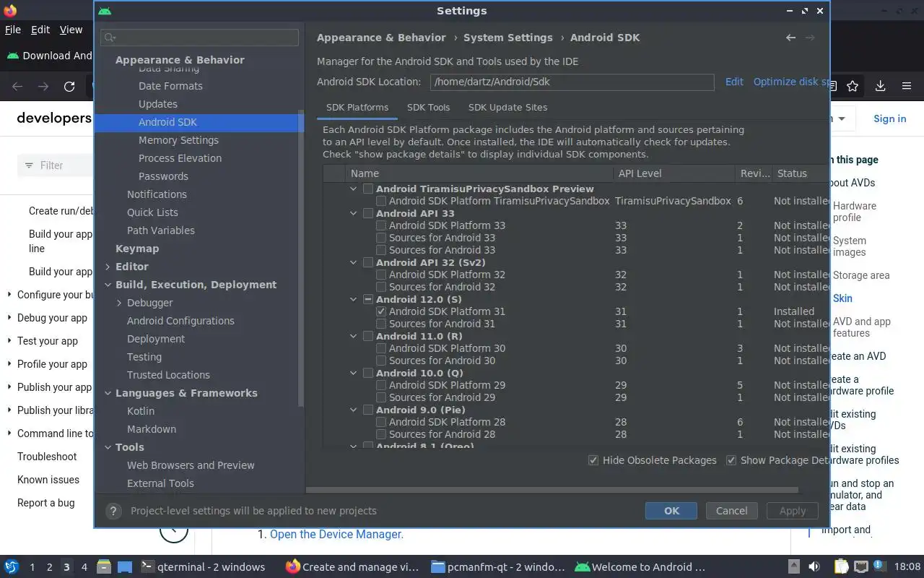Click Edit link beside SDK location
924x578 pixels.
point(734,82)
